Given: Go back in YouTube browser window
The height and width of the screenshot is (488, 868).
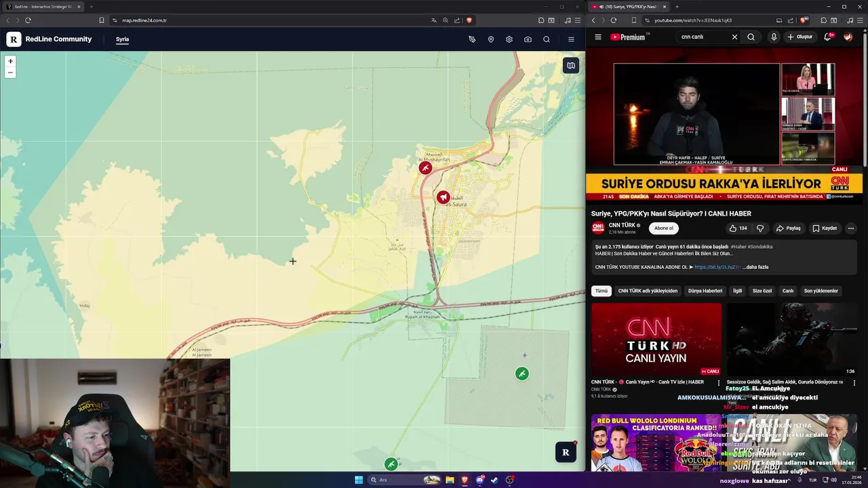Looking at the screenshot, I should pos(593,20).
